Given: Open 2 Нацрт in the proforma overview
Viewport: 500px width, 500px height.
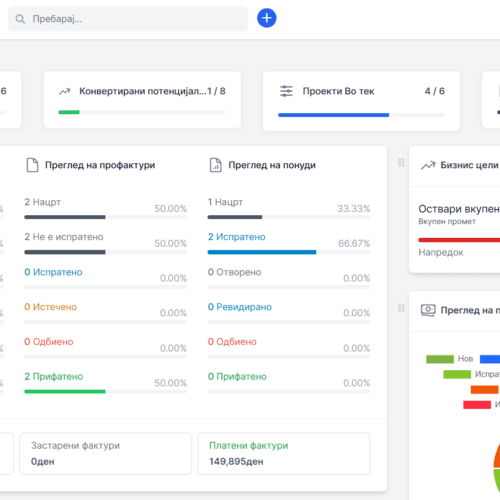Looking at the screenshot, I should tap(43, 202).
